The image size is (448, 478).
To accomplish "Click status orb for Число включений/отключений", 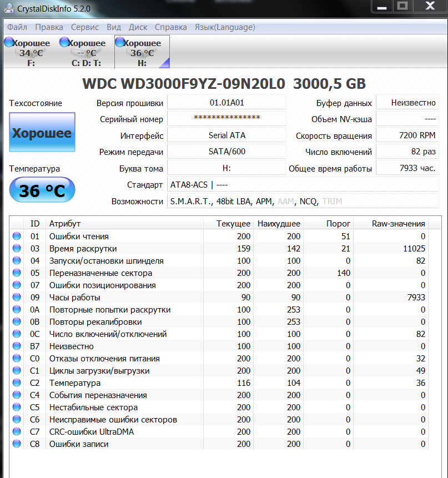I will coord(17,334).
